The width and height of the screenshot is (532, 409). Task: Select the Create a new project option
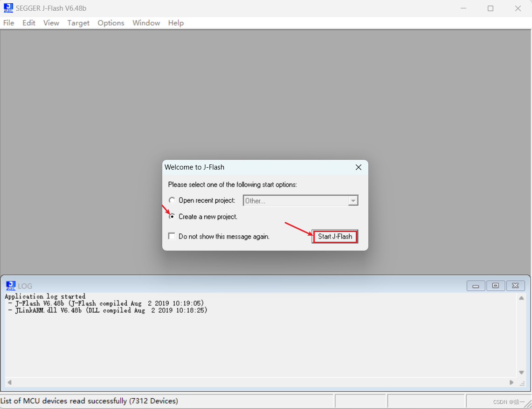coord(172,216)
